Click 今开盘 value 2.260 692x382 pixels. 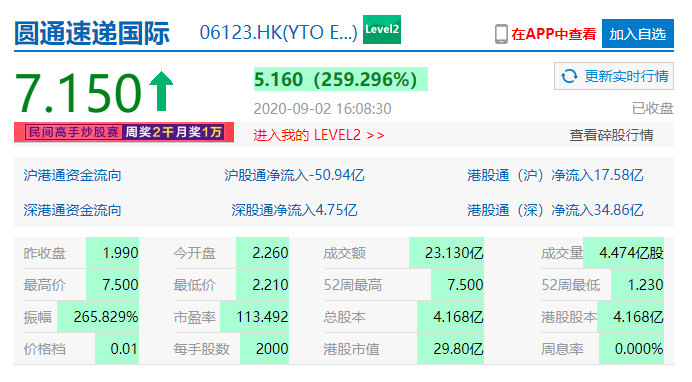270,253
